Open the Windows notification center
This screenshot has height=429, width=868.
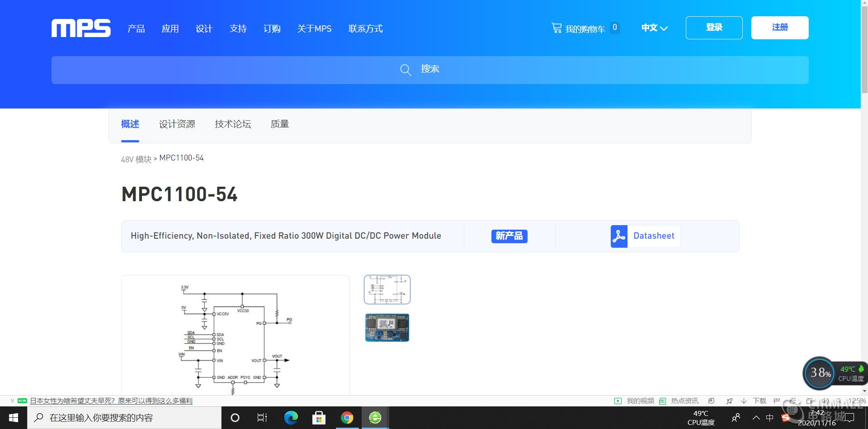pyautogui.click(x=850, y=418)
